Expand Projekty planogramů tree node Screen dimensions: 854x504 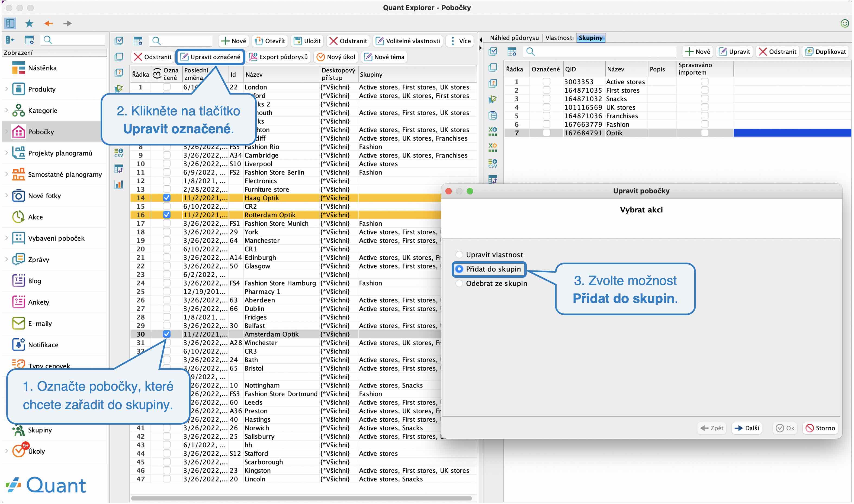click(x=7, y=153)
